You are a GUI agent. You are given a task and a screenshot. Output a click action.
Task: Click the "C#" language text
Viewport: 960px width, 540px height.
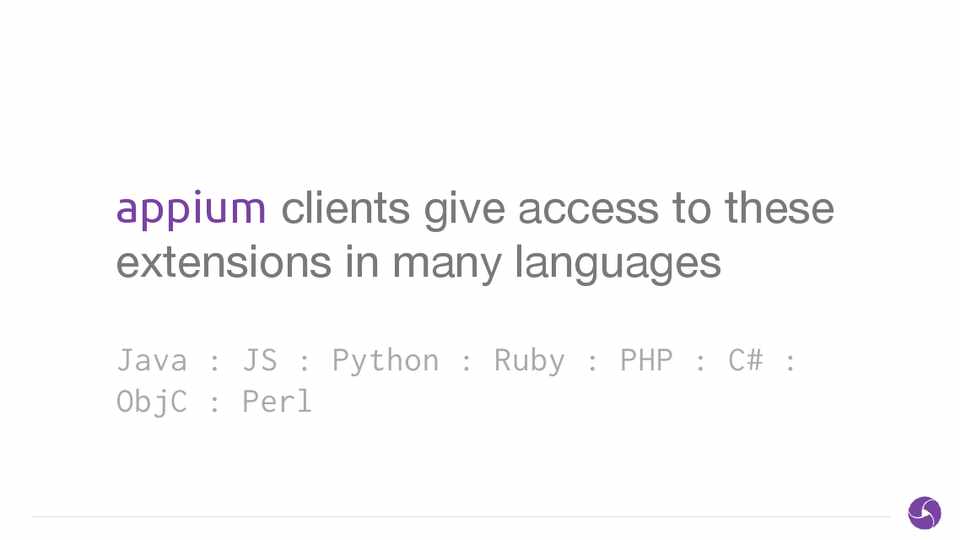point(745,360)
